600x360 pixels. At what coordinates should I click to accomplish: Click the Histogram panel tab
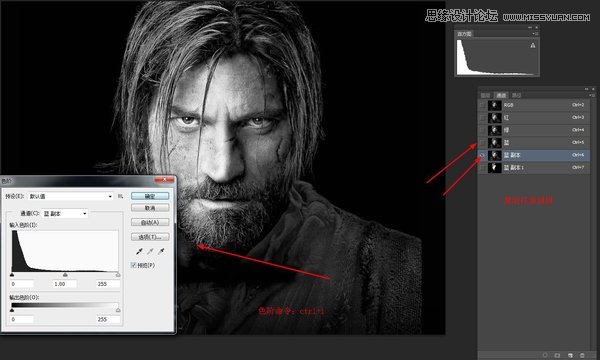tap(465, 34)
